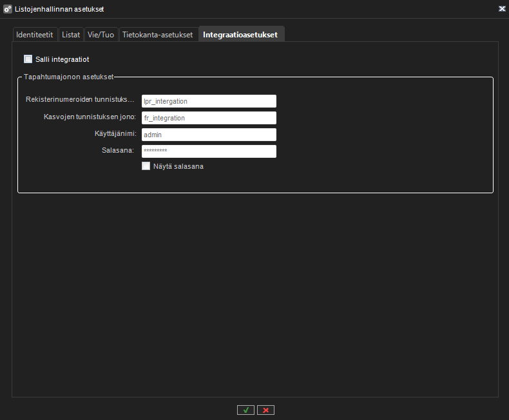509x420 pixels.
Task: Switch to the Identiteetit tab
Action: tap(35, 35)
